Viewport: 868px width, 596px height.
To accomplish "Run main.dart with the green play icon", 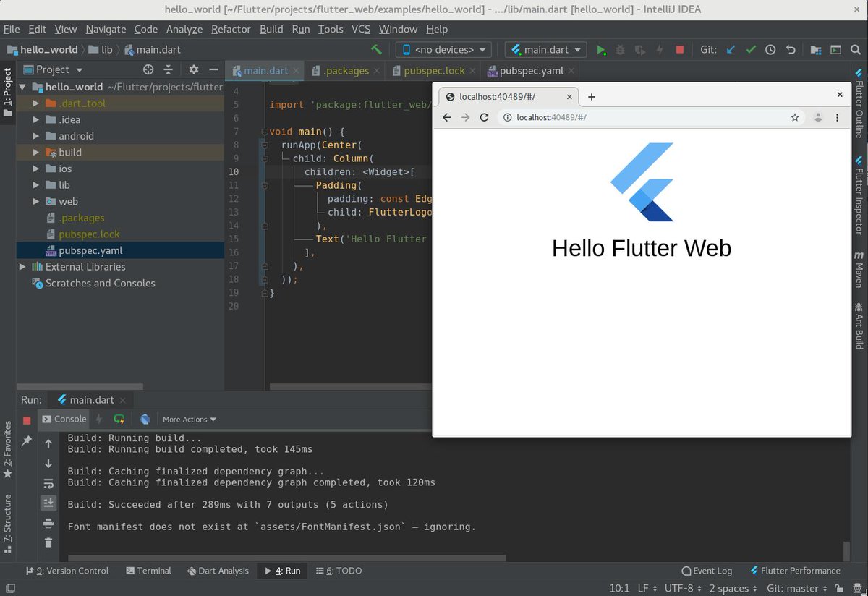I will [x=601, y=50].
